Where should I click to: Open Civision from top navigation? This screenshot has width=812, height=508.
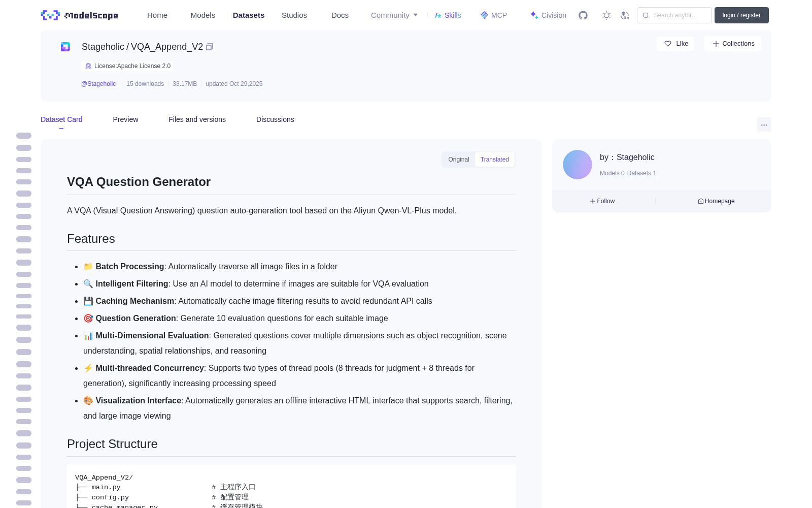[x=548, y=15]
